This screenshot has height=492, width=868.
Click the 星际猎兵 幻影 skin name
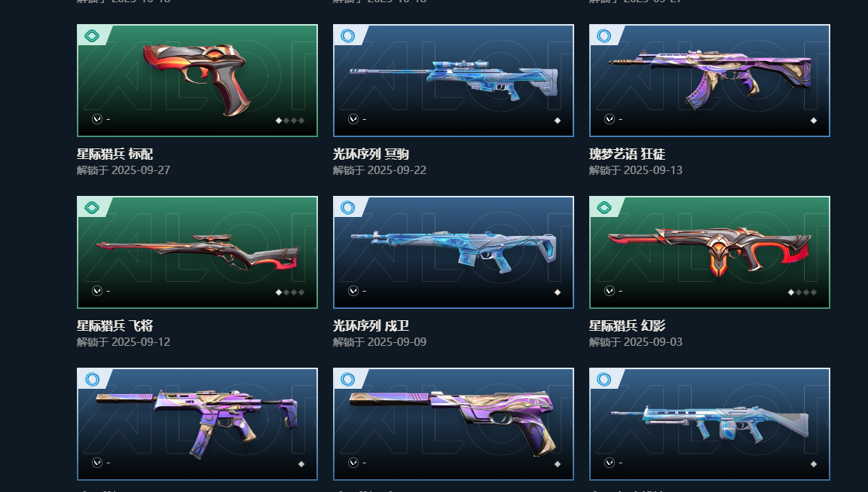[627, 325]
